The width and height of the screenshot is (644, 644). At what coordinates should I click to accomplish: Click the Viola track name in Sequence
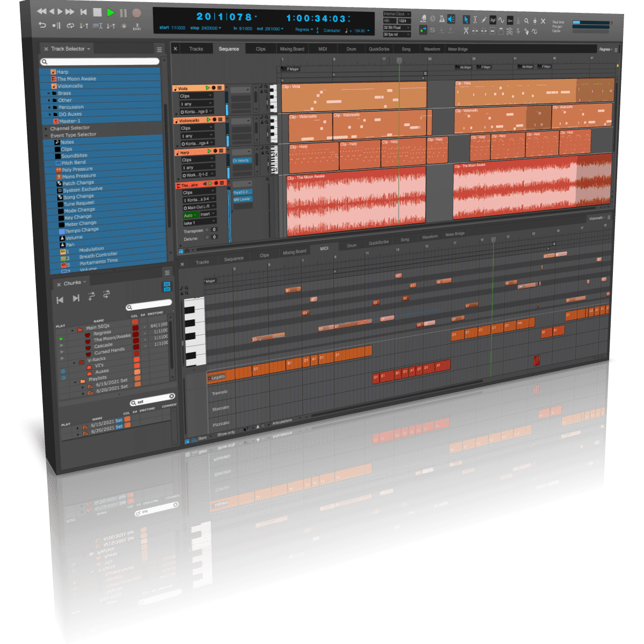coord(183,88)
